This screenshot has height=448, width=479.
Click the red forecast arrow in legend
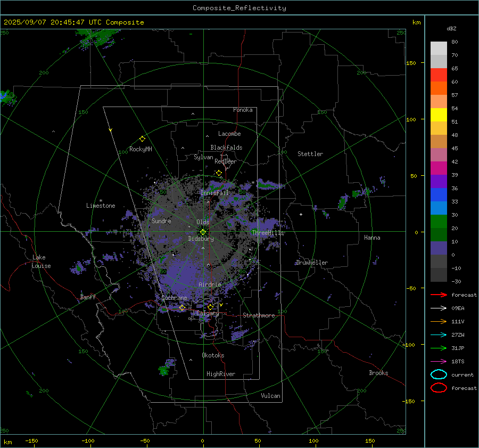click(439, 295)
